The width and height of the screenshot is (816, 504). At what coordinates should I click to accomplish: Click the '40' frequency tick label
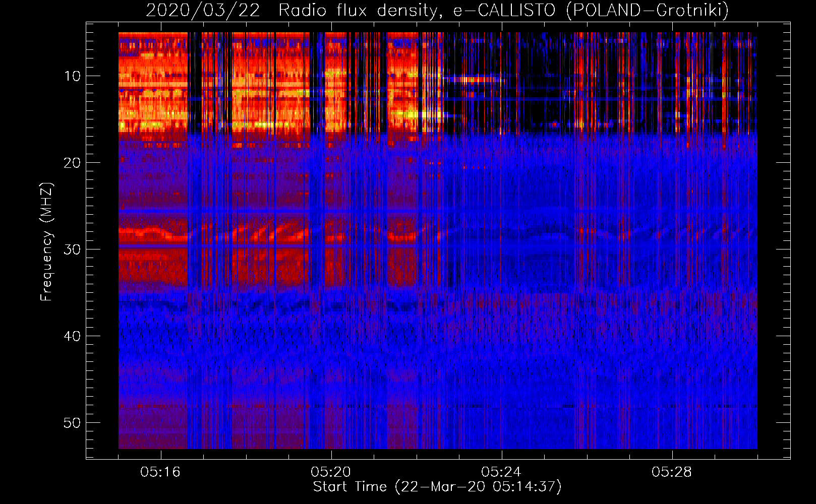(73, 336)
